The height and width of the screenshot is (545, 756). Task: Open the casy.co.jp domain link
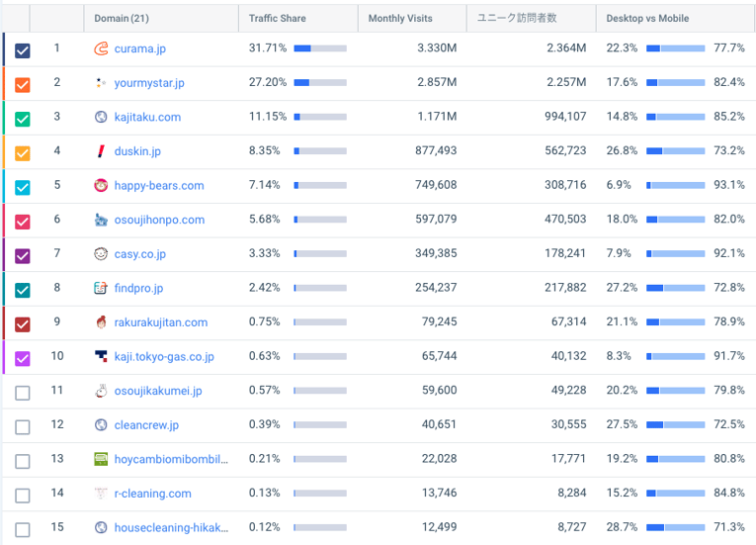(x=139, y=254)
